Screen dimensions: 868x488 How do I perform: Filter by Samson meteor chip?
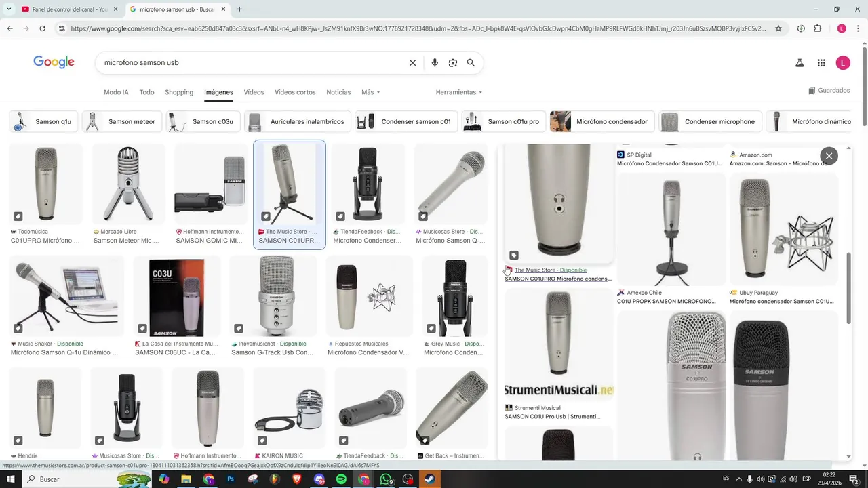pos(122,122)
